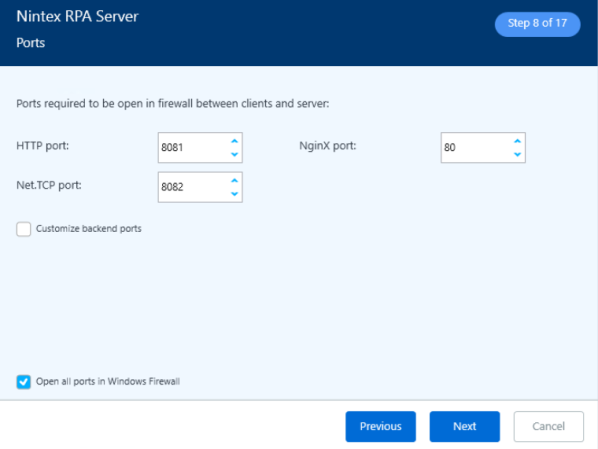Proceed with the Next button
This screenshot has height=449, width=598.
465,426
